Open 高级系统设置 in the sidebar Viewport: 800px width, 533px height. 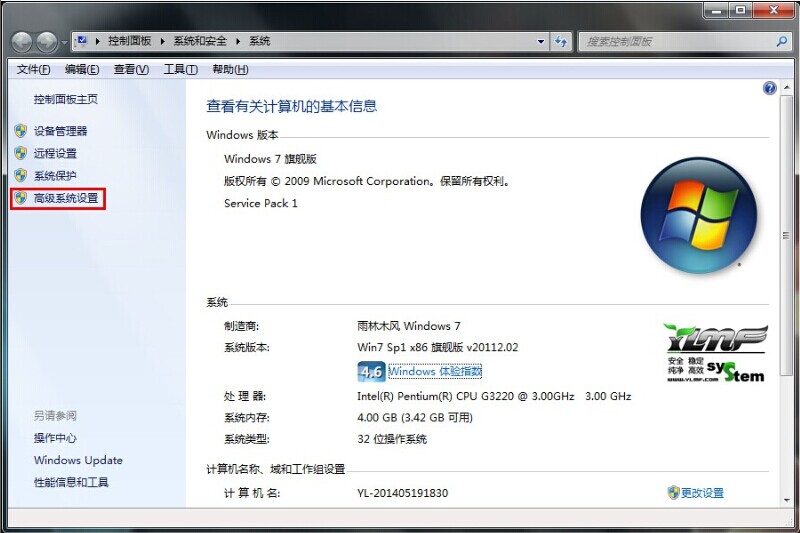tap(66, 198)
